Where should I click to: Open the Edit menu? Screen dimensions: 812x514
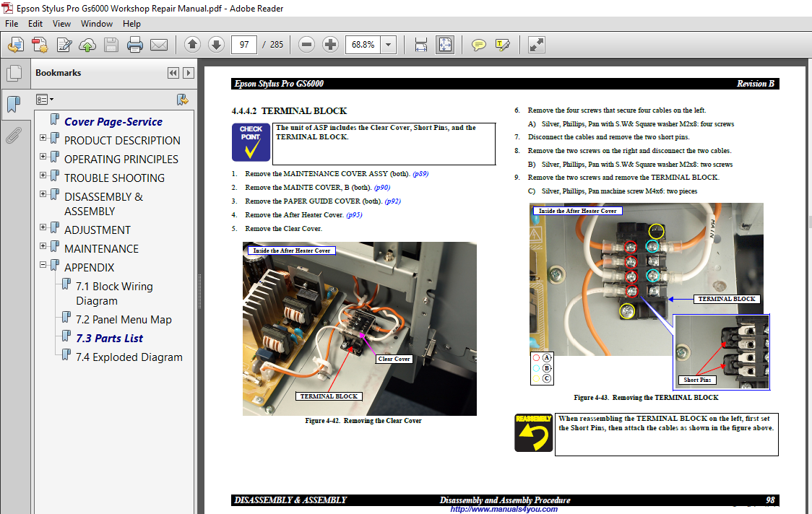coord(35,24)
